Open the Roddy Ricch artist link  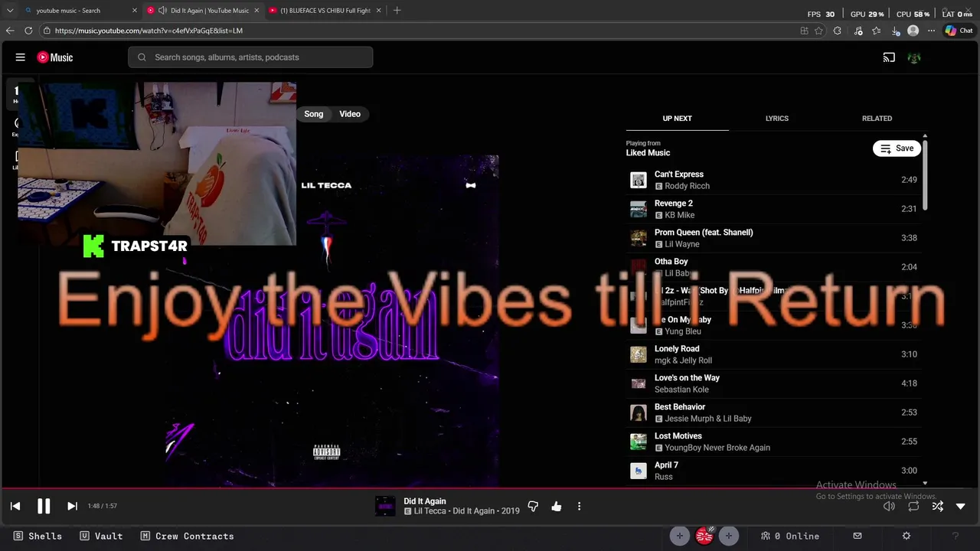click(x=687, y=186)
